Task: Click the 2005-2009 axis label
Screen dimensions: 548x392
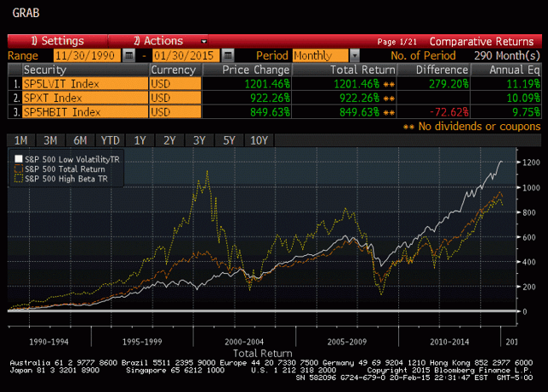Action: [x=347, y=342]
